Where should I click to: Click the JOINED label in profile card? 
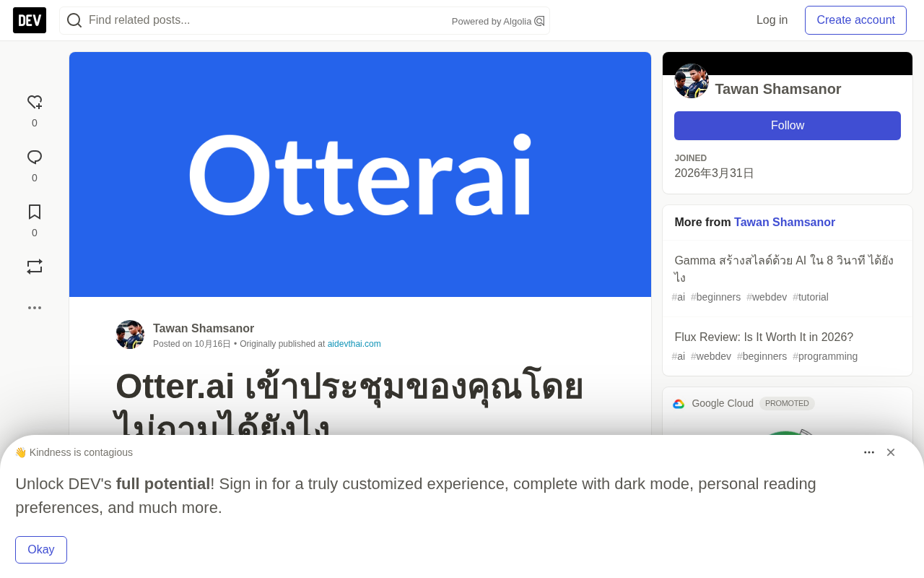point(691,158)
